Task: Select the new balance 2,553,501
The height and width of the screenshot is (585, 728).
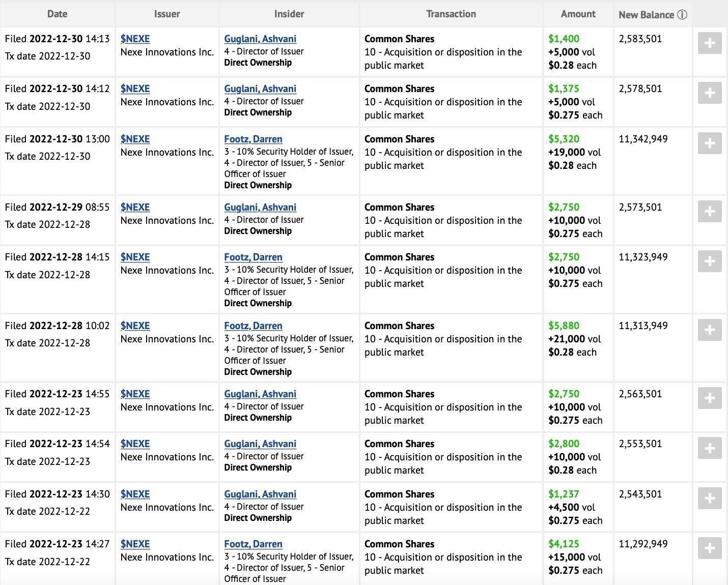Action: click(640, 444)
